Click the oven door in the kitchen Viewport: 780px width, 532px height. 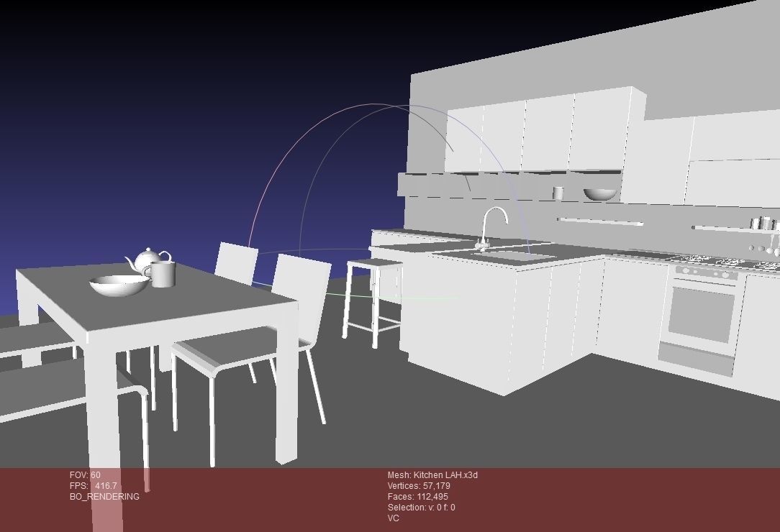pyautogui.click(x=702, y=314)
